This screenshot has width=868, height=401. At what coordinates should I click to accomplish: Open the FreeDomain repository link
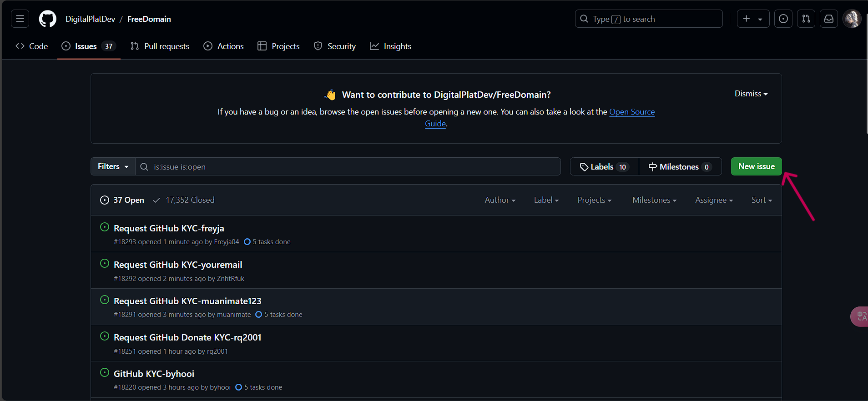[149, 19]
